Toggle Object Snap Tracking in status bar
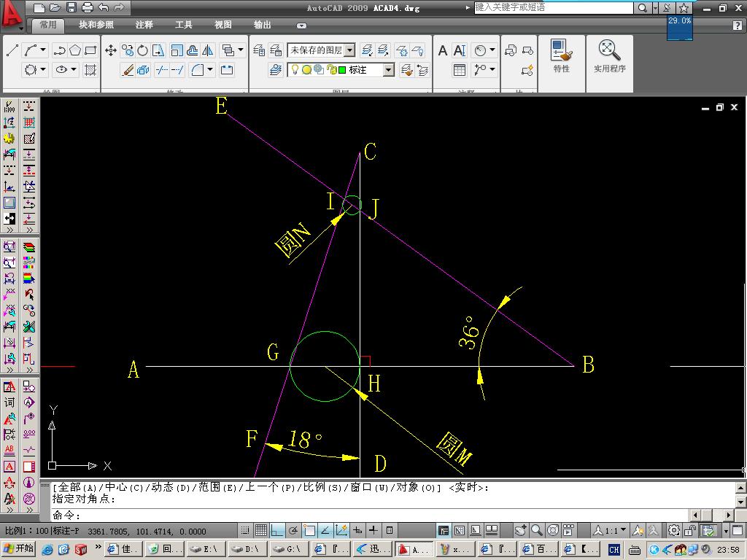Screen dimensions: 747x560 click(x=325, y=530)
